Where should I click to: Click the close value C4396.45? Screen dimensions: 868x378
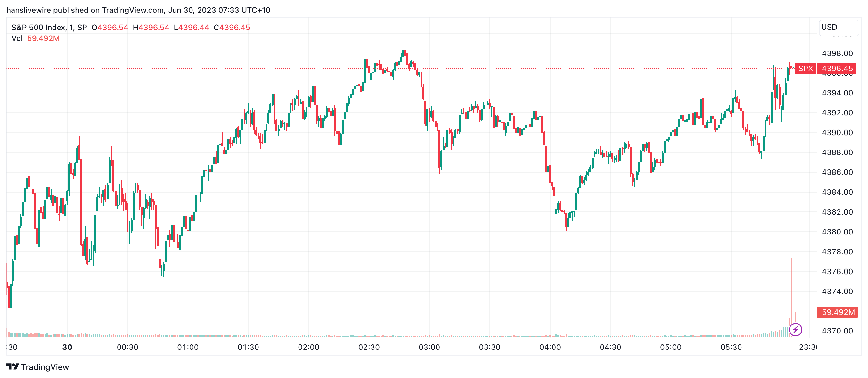232,28
